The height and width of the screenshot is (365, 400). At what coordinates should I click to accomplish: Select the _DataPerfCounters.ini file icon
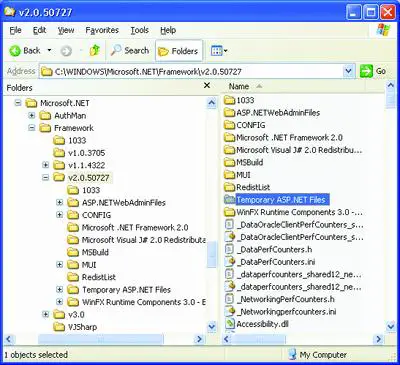230,262
